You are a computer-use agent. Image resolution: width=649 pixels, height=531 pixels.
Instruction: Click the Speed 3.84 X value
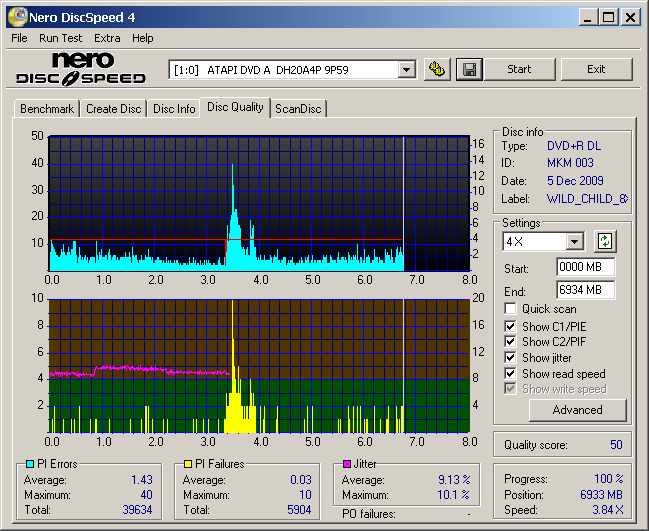tap(608, 509)
